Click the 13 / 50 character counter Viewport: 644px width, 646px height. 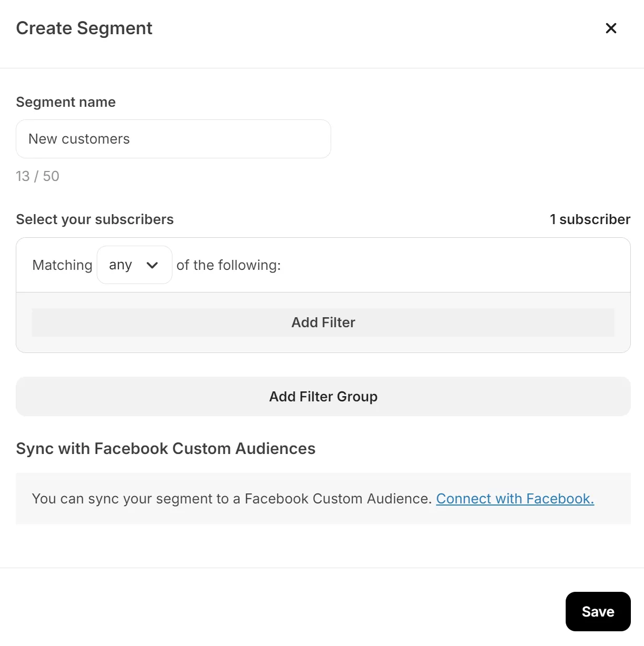click(x=37, y=176)
